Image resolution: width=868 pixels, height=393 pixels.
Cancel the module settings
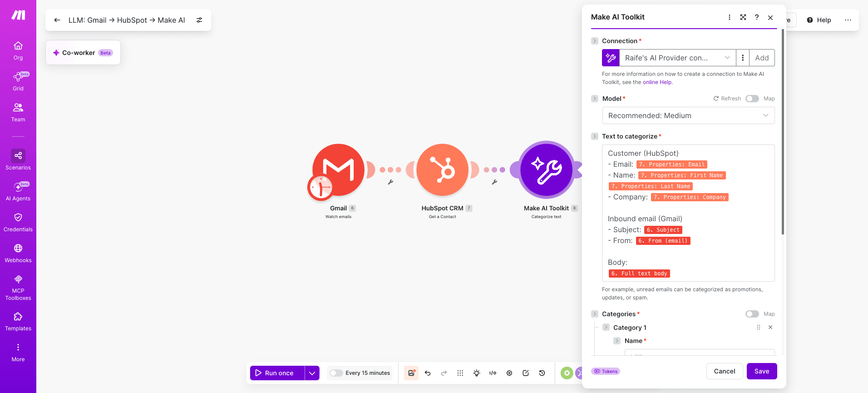pos(725,371)
